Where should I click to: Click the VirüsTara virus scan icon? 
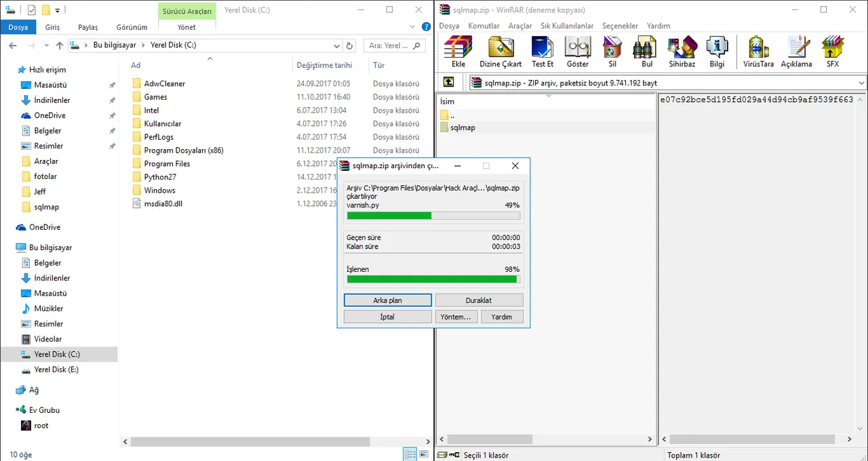click(x=758, y=52)
